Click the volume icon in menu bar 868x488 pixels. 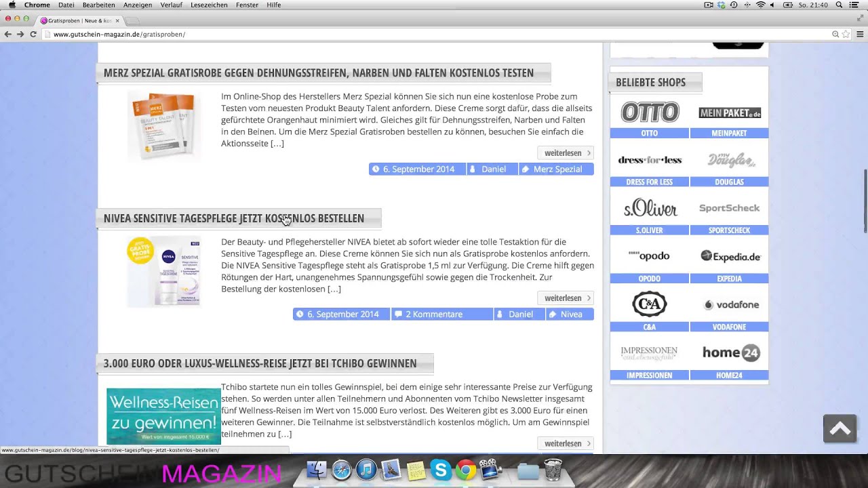click(772, 5)
